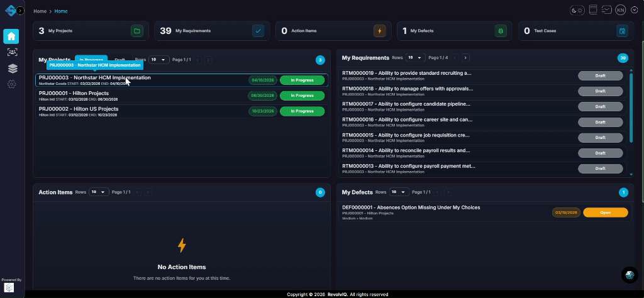This screenshot has width=644, height=298.
Task: Open the people/team sidebar icon
Action: pos(13,52)
